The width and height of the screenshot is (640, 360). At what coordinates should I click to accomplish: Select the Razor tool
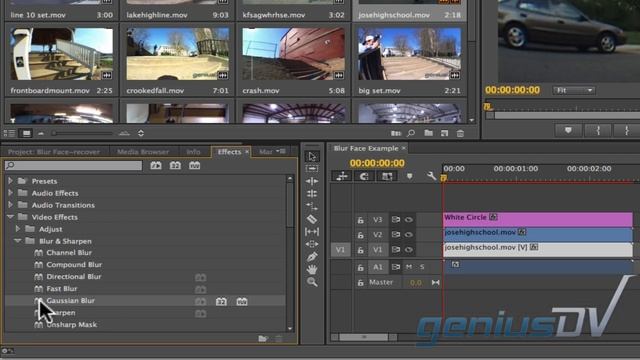[312, 219]
